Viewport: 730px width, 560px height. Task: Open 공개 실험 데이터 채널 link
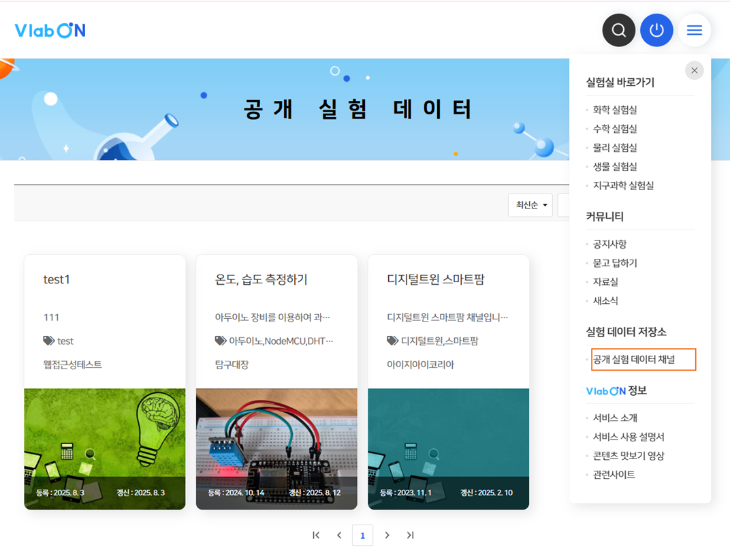pyautogui.click(x=634, y=359)
